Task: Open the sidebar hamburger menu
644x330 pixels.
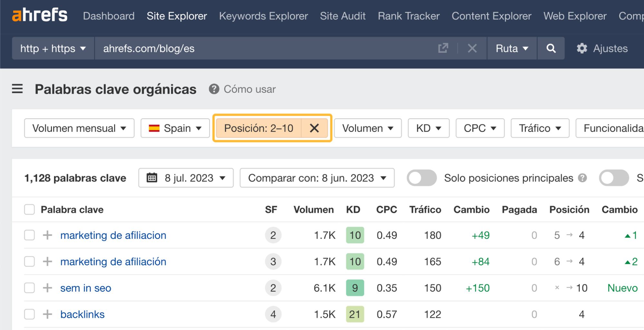Action: [17, 89]
